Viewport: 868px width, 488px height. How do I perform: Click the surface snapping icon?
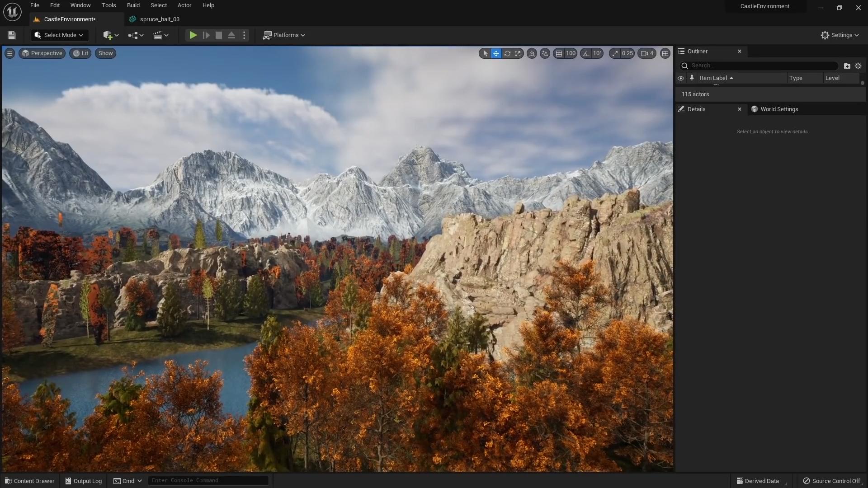[x=545, y=53]
